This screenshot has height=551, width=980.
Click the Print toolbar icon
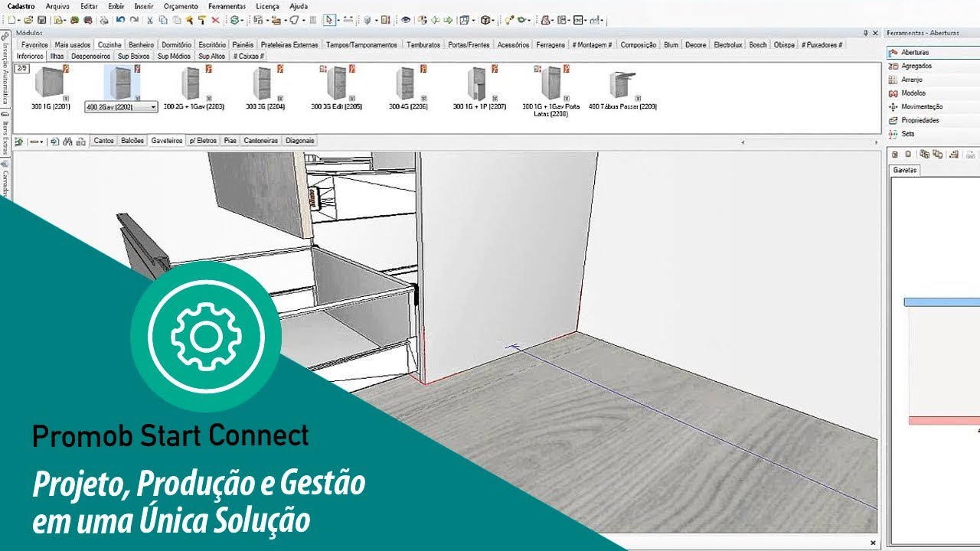(x=104, y=20)
